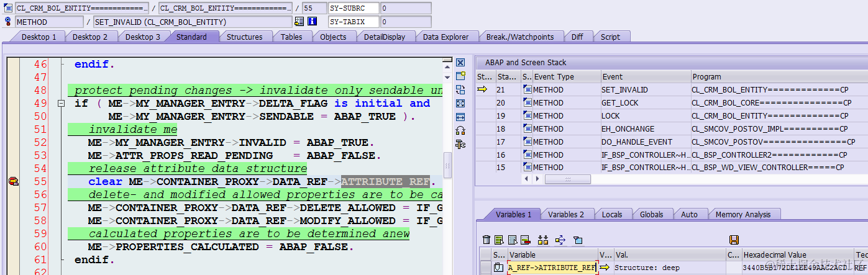
Task: Open the Script tab
Action: [610, 37]
